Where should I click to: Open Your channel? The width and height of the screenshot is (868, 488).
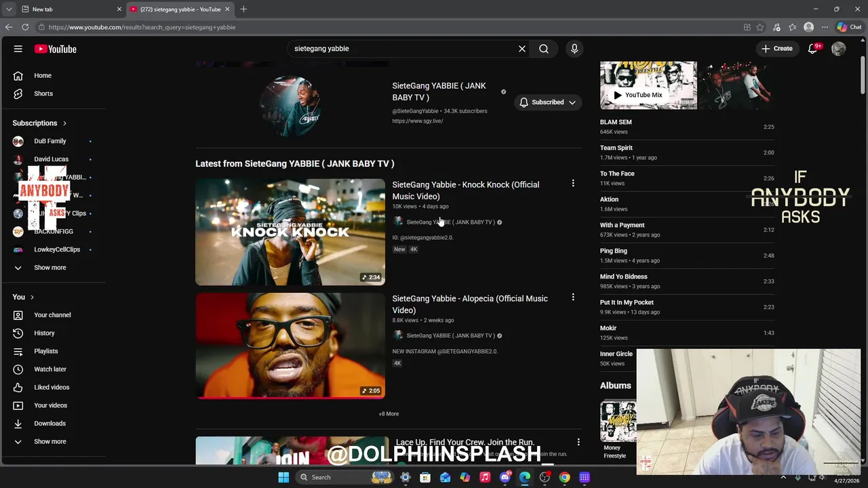pyautogui.click(x=53, y=315)
